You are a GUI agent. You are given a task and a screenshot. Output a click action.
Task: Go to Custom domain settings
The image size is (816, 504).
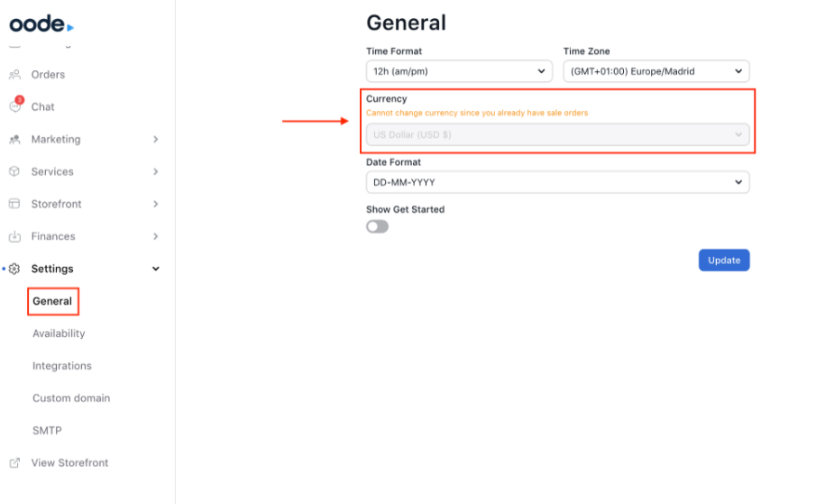point(71,398)
